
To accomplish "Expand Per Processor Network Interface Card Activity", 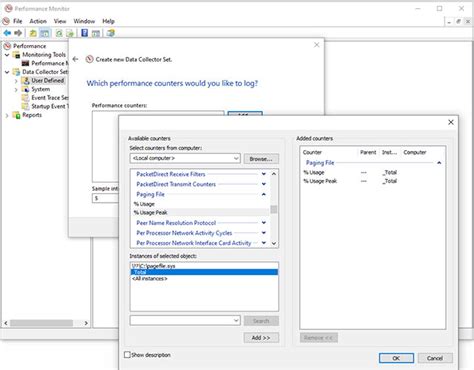I will 264,243.
